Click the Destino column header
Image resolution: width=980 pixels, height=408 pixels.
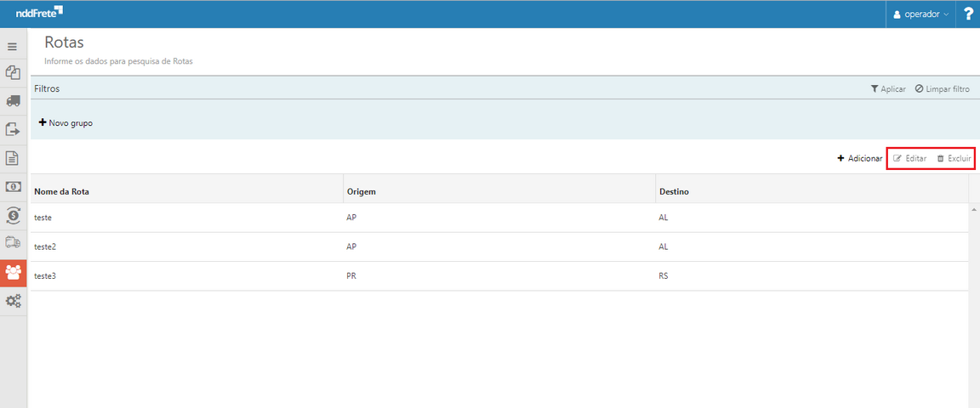point(674,191)
